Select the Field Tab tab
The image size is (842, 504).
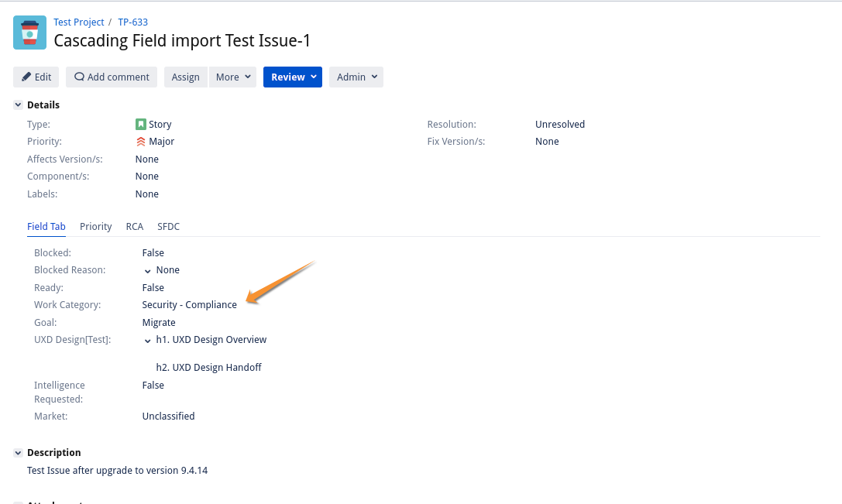click(x=46, y=227)
